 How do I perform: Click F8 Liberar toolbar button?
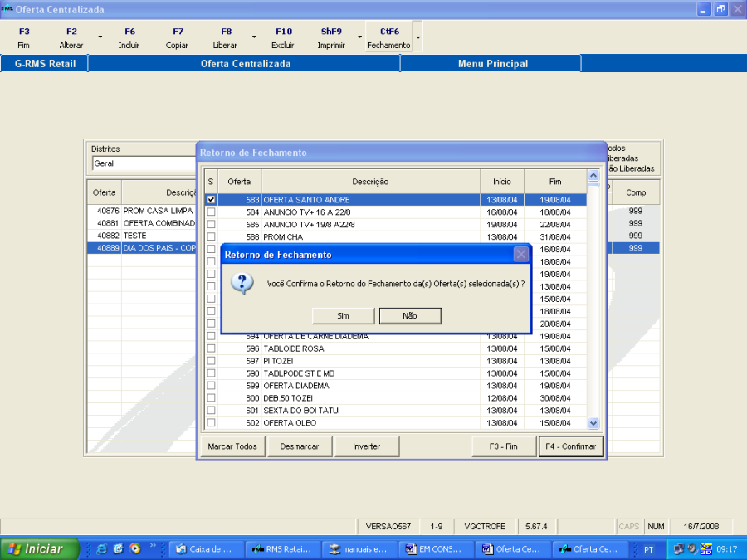[225, 37]
